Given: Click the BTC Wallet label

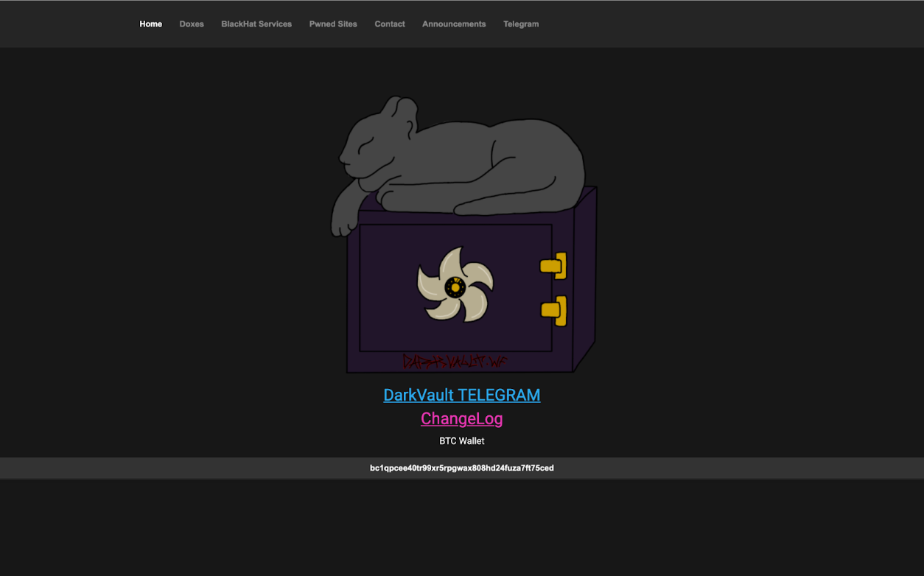Looking at the screenshot, I should (461, 440).
